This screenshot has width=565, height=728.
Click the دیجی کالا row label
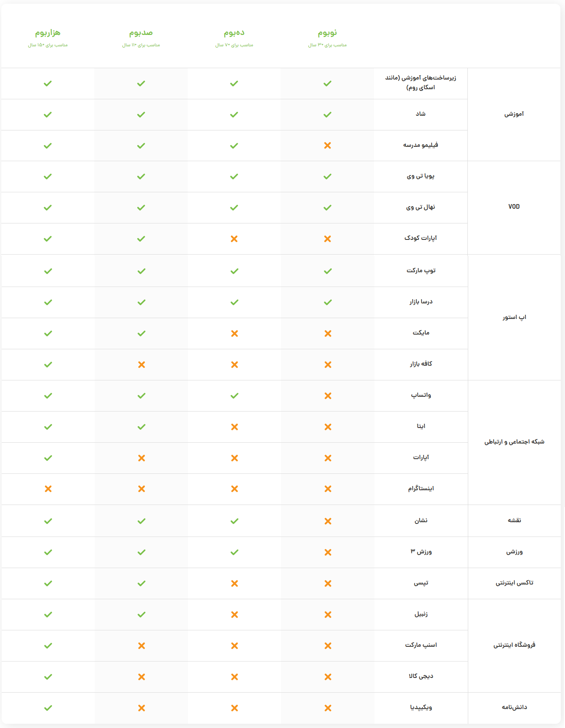[x=421, y=676]
